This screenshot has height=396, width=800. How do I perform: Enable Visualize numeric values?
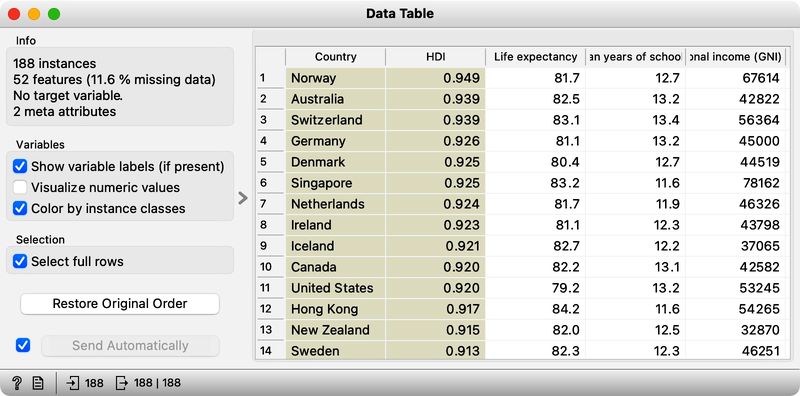click(20, 187)
